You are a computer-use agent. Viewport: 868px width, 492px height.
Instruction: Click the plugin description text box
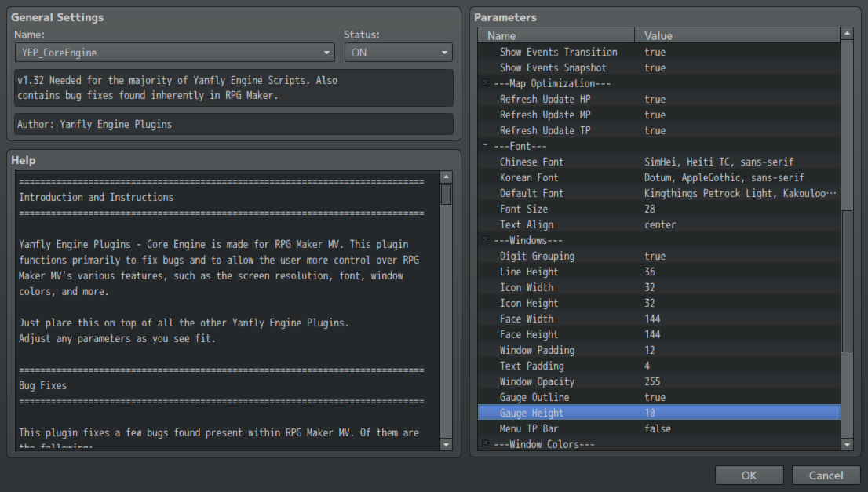pos(234,88)
